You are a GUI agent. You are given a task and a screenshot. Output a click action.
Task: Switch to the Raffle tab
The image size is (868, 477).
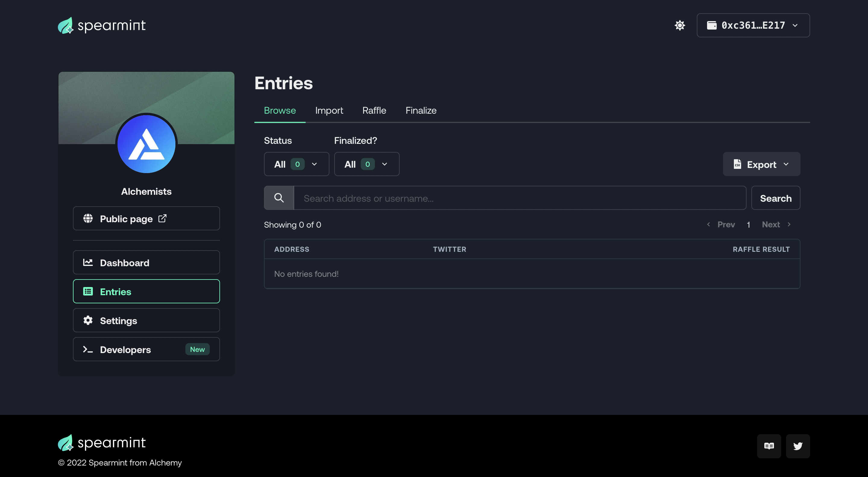[374, 111]
